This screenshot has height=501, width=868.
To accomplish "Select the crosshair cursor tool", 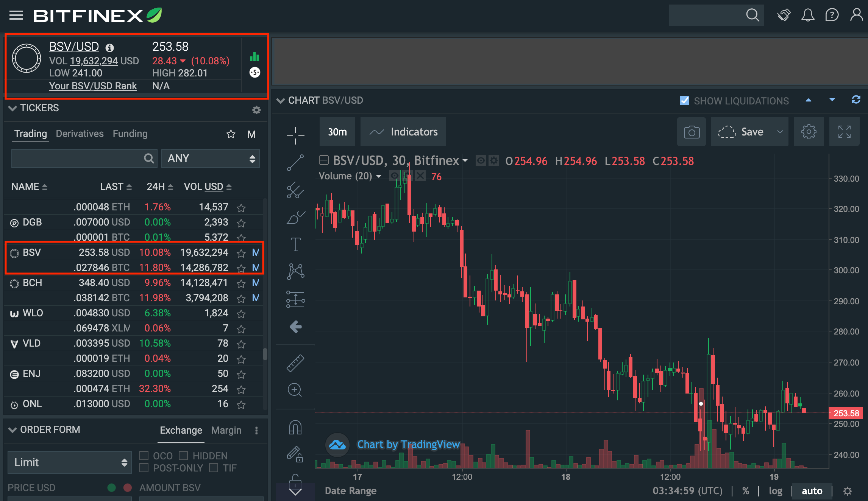I will (295, 134).
